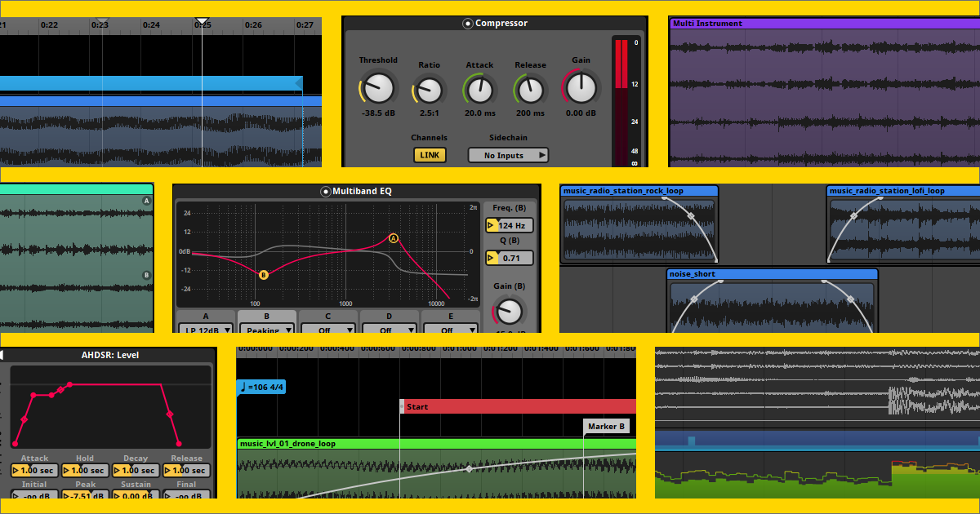Open the Sidechain No Inputs dropdown
This screenshot has height=514, width=980.
tap(508, 155)
